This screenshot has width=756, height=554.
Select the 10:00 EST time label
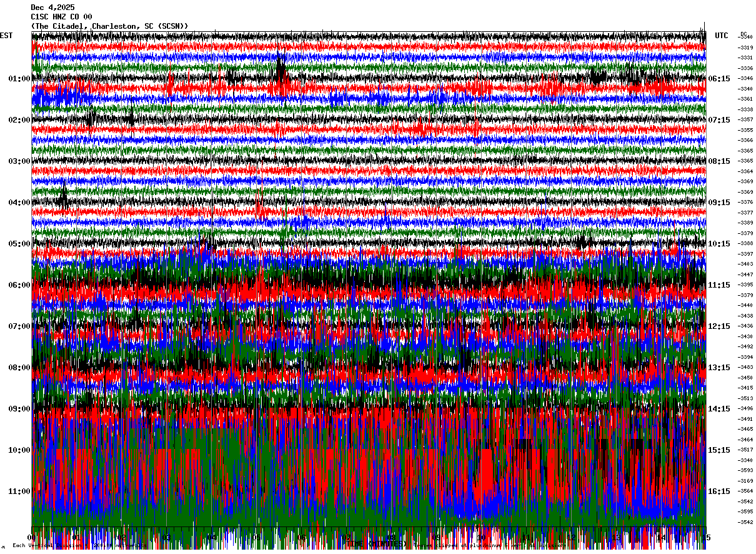[x=19, y=450]
